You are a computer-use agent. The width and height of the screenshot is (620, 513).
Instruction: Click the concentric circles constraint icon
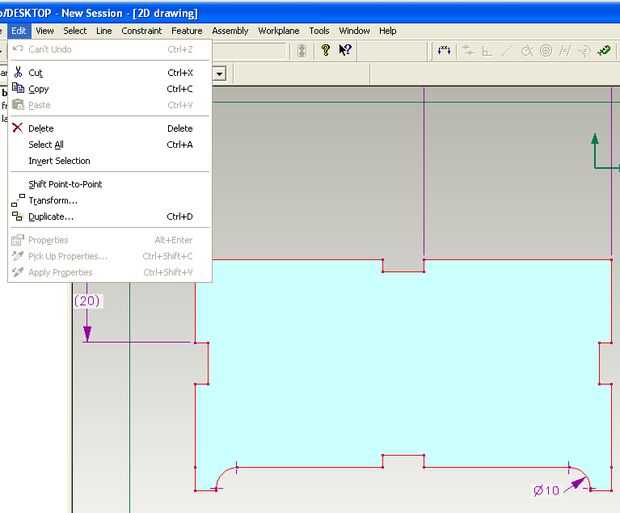coord(546,51)
